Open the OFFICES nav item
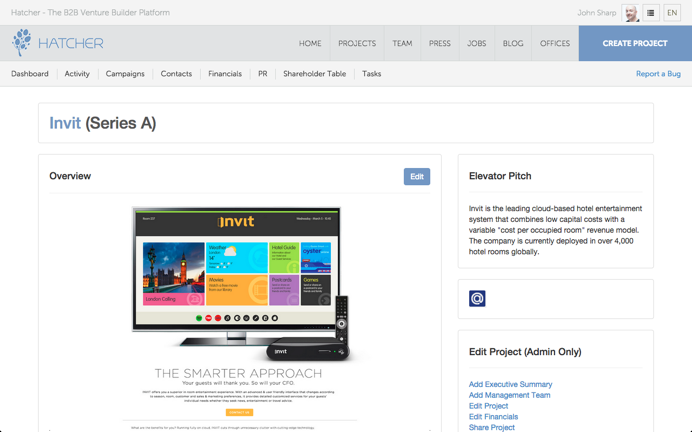Viewport: 692px width, 432px height. 555,43
